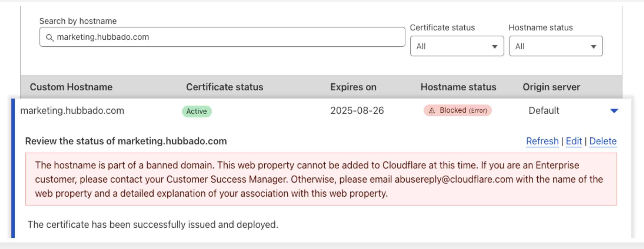Open the Hostname status dropdown
The height and width of the screenshot is (249, 644).
coord(556,46)
